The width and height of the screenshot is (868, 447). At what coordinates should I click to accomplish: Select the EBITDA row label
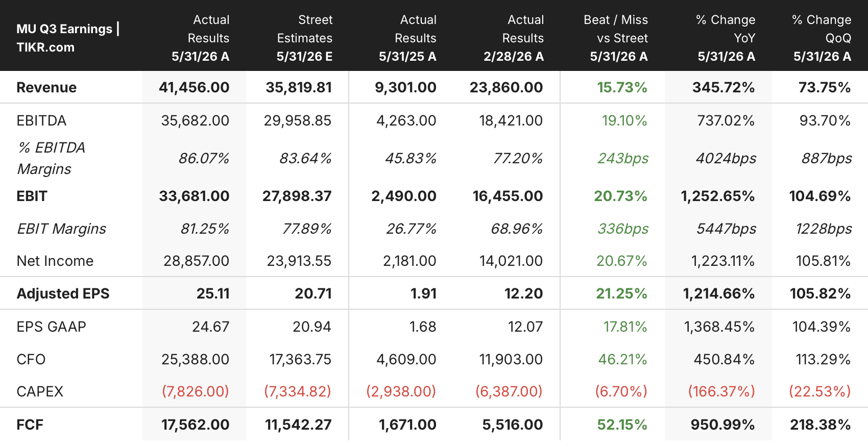[41, 120]
